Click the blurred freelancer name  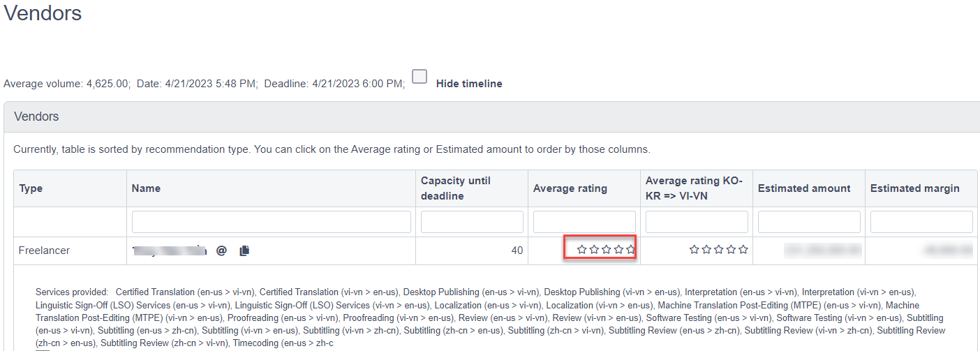[x=170, y=251]
